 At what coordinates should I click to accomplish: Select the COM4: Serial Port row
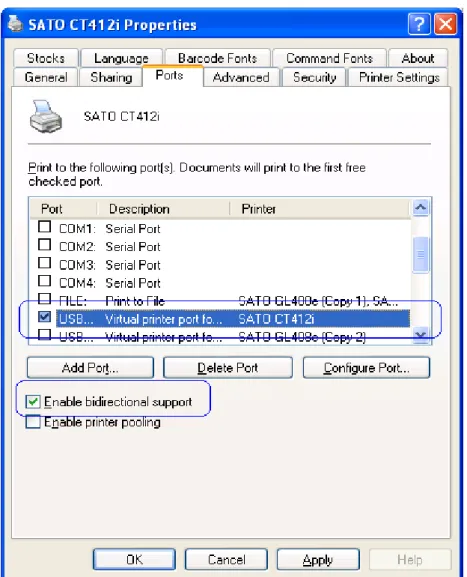220,283
